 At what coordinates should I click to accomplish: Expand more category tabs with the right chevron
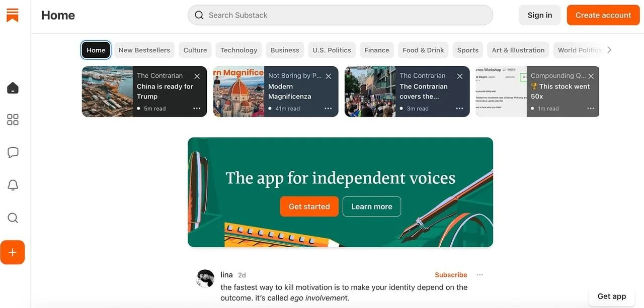pos(609,49)
